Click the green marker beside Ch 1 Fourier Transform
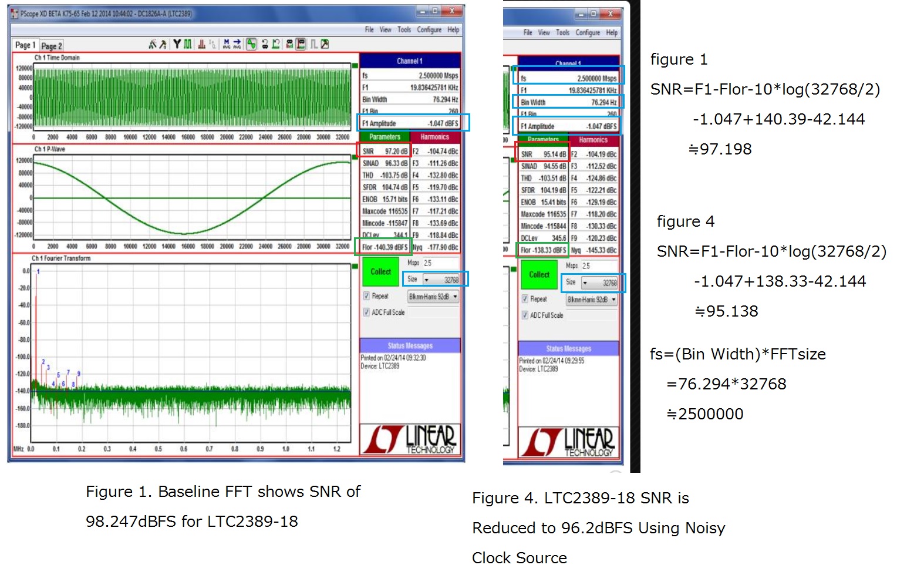This screenshot has width=924, height=585. click(355, 267)
